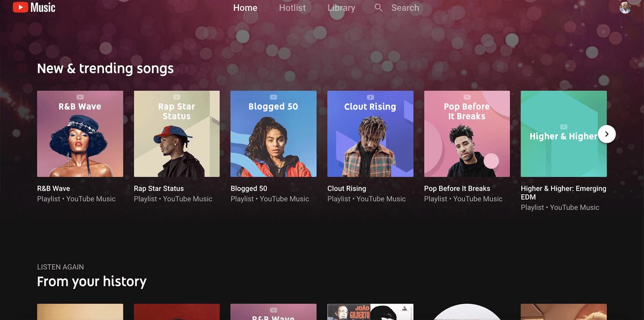Switch to the Hotlist tab

[x=292, y=8]
